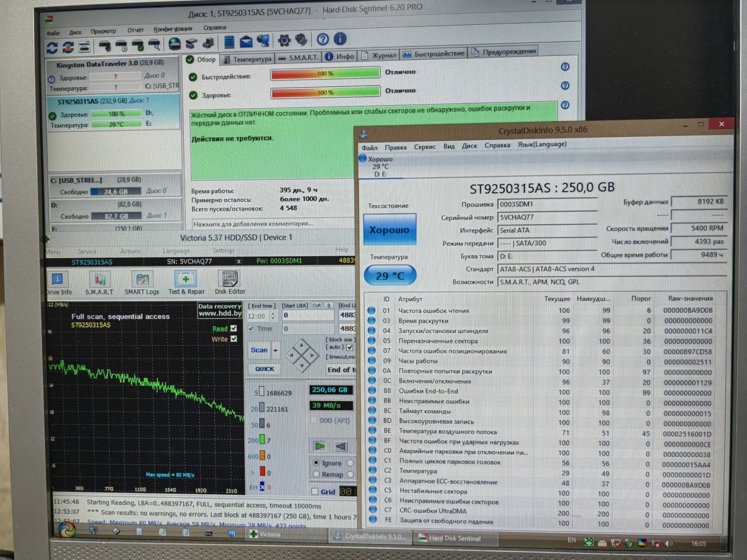Click the End time stepper arrows
The image size is (747, 560).
273,316
